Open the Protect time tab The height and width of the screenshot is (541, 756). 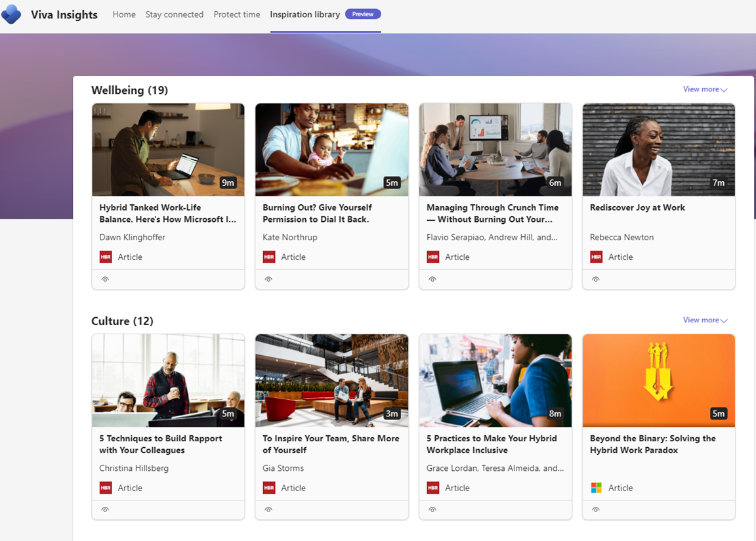pyautogui.click(x=237, y=14)
